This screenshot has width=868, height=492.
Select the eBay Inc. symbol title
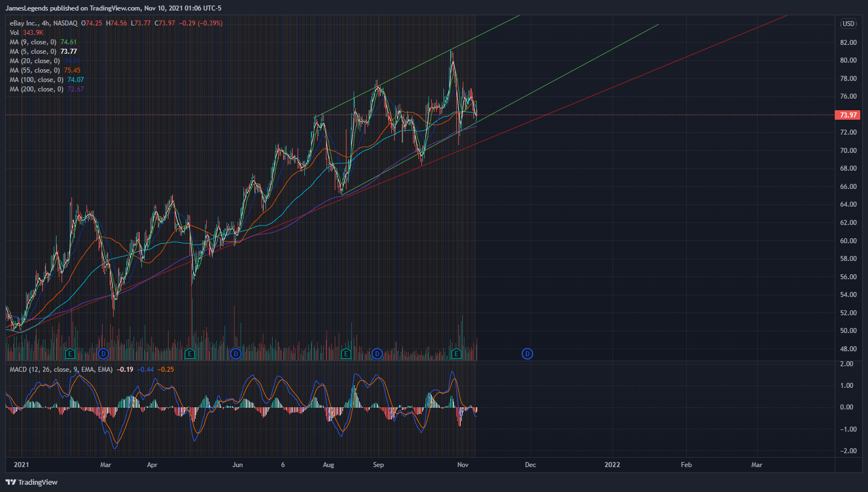24,23
